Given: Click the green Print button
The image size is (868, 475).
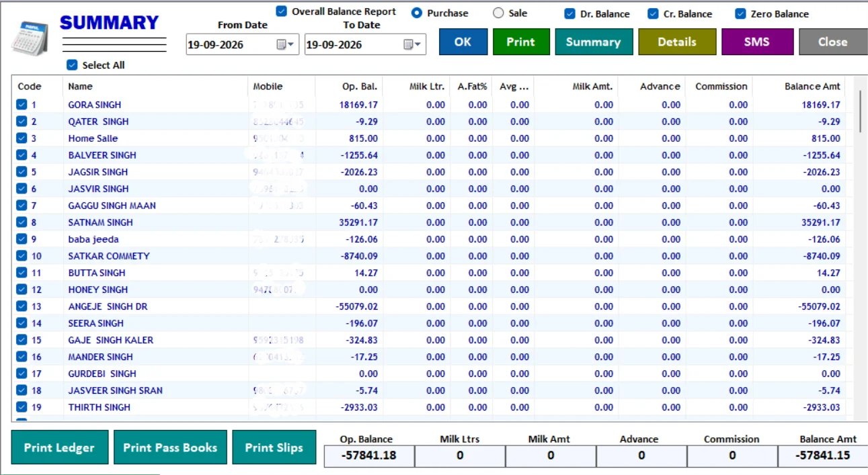Looking at the screenshot, I should [521, 42].
